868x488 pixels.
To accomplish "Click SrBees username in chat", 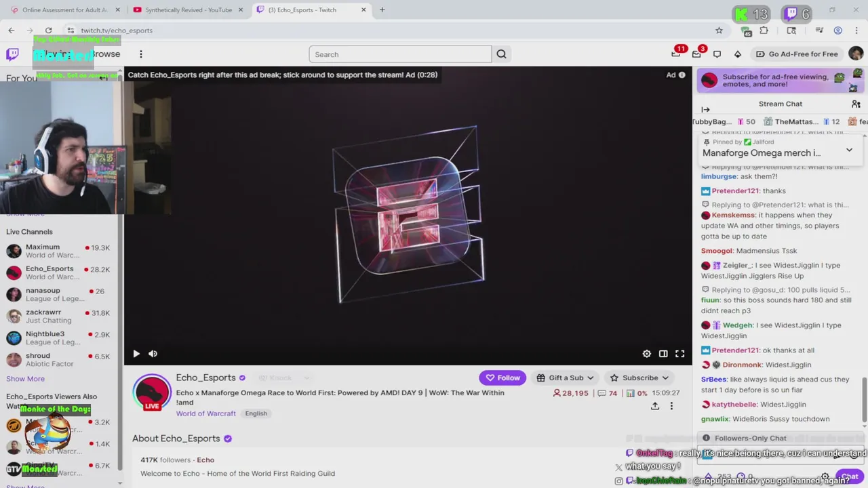I will pyautogui.click(x=713, y=380).
